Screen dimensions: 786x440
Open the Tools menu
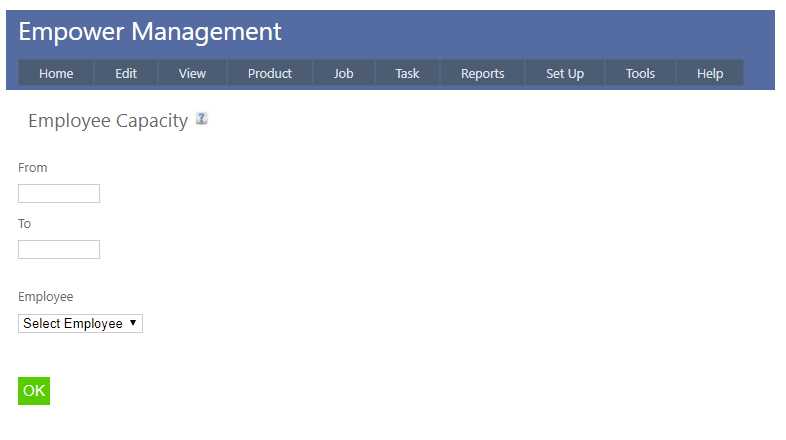click(640, 73)
